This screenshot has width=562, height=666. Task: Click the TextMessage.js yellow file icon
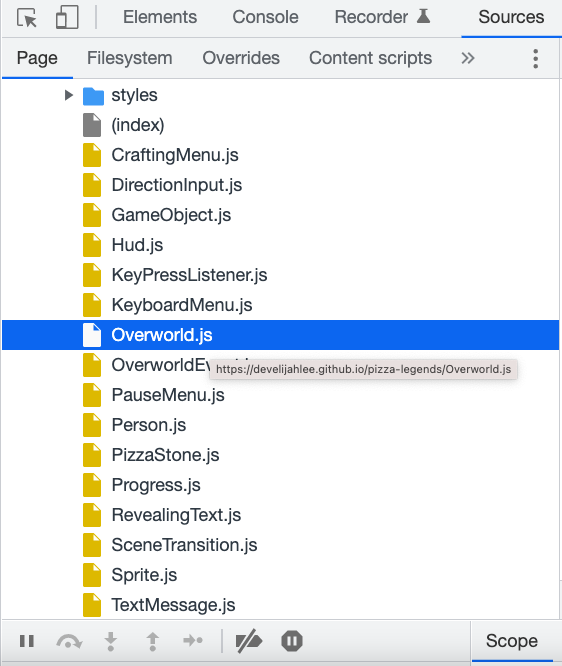(x=92, y=605)
